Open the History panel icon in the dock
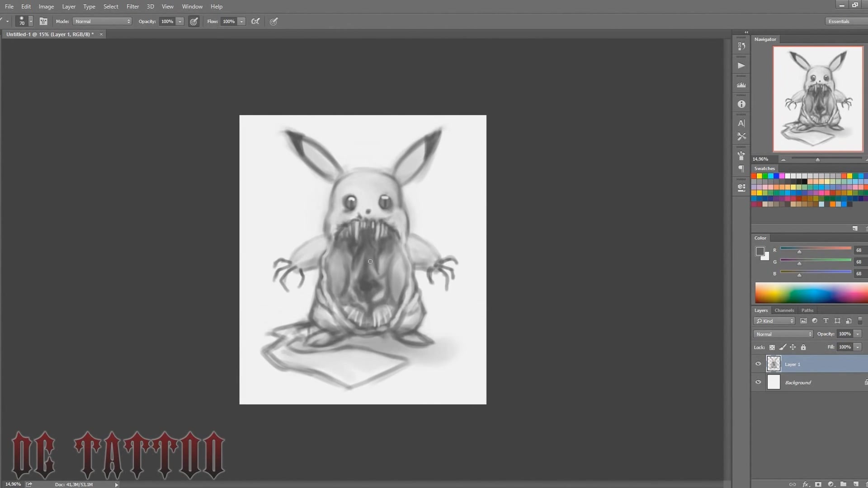The height and width of the screenshot is (488, 868). (741, 46)
